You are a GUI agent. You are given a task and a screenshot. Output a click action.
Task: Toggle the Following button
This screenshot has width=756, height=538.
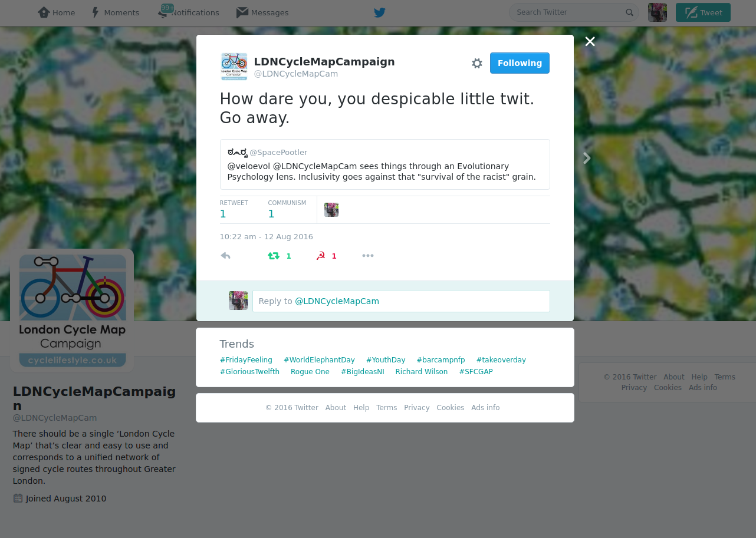coord(520,63)
